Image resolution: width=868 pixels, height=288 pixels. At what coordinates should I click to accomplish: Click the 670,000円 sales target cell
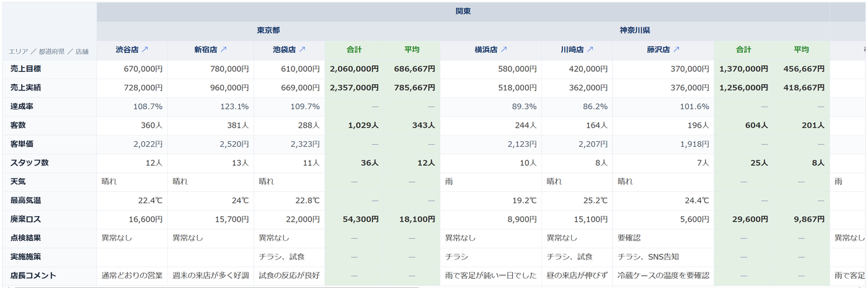(x=132, y=69)
